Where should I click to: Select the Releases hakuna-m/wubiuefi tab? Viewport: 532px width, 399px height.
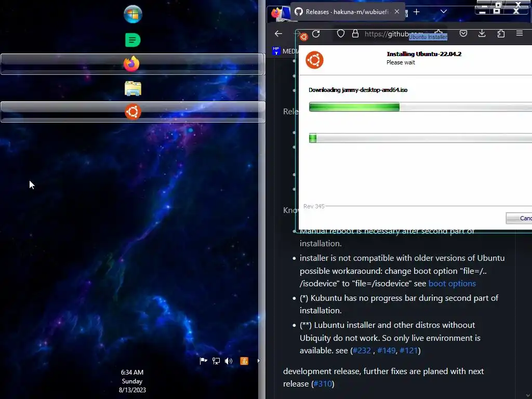[x=348, y=12]
